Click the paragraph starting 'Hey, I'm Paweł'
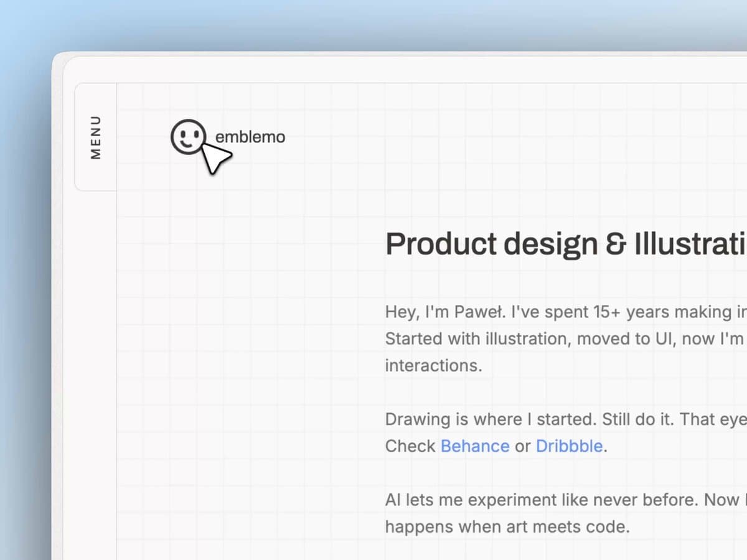 click(566, 338)
